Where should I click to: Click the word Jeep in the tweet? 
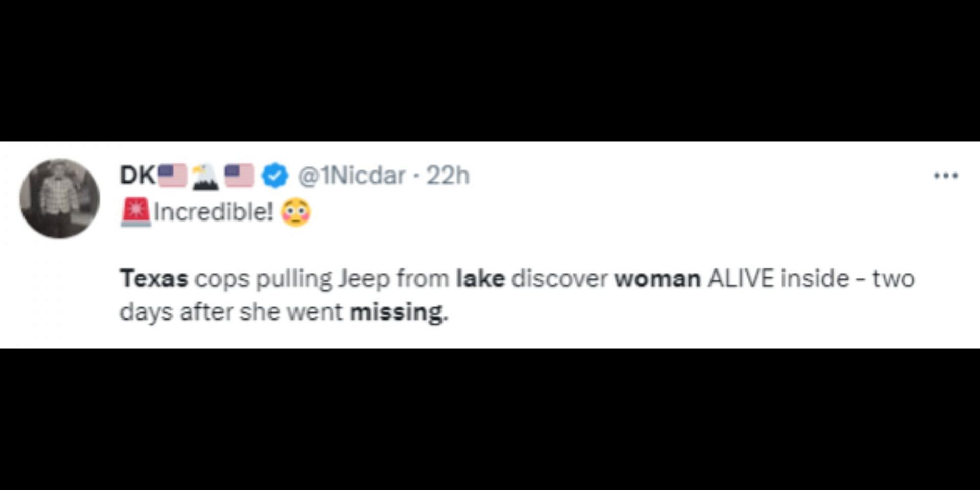[x=364, y=280]
